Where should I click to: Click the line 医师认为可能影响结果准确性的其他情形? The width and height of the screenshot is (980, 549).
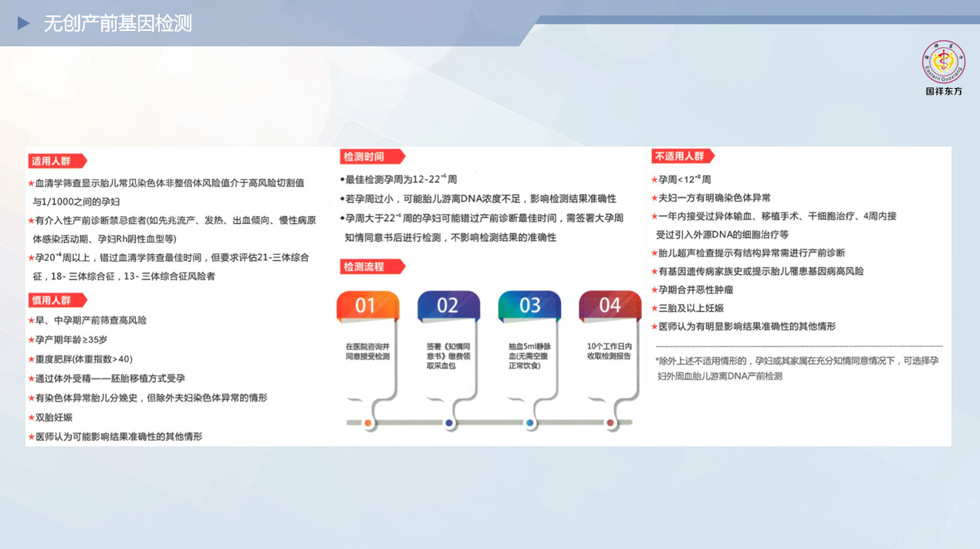click(115, 436)
